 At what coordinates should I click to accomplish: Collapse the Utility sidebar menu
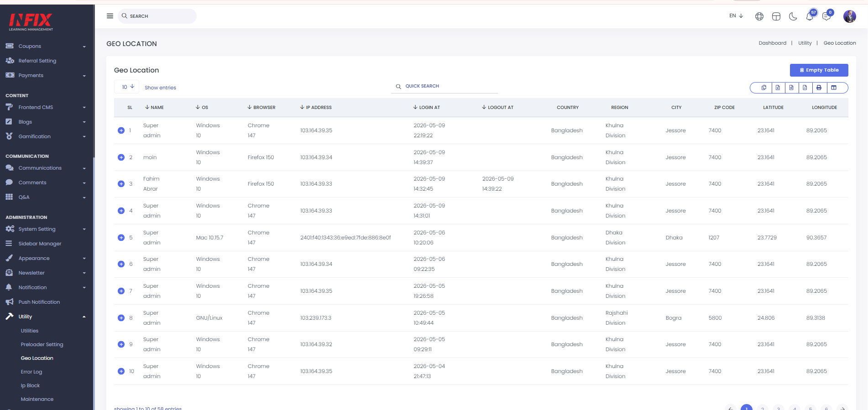(46, 317)
